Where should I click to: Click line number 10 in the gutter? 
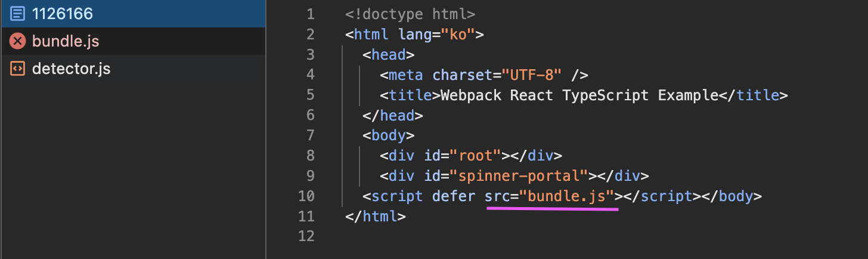point(305,196)
